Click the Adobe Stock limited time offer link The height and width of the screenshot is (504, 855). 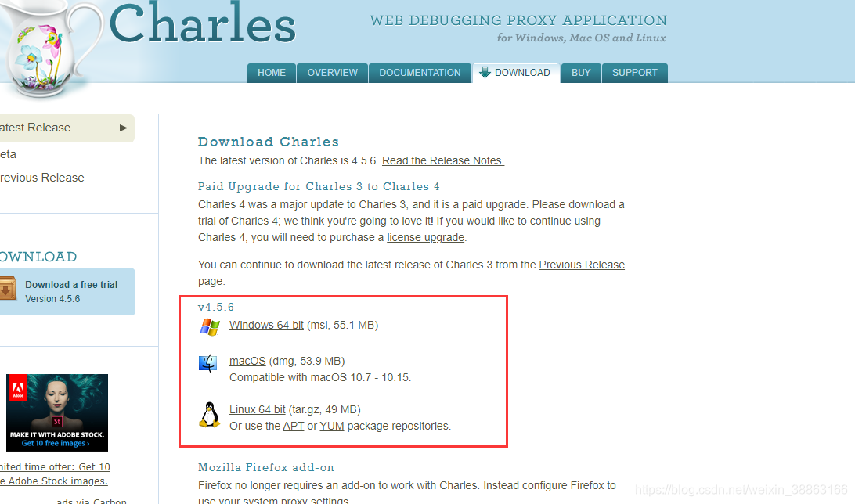[x=55, y=474]
